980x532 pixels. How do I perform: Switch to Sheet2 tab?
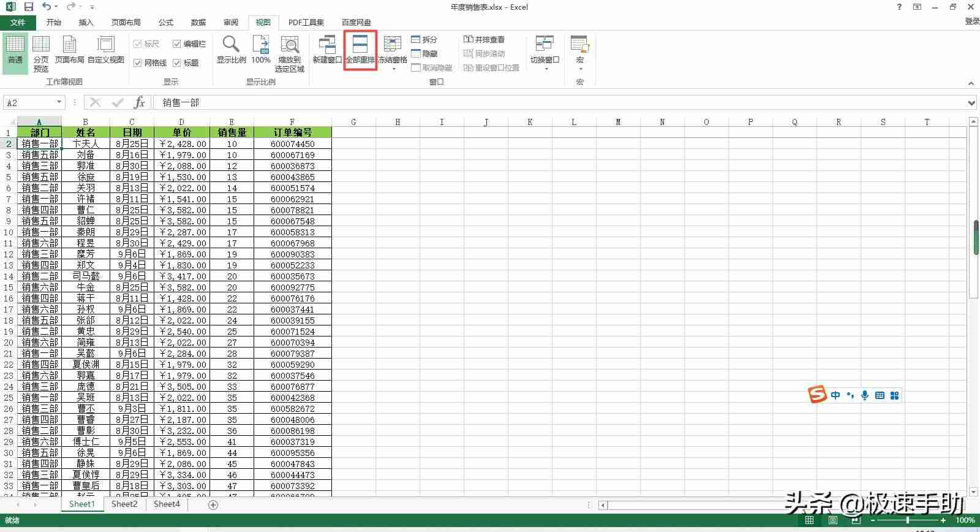pos(124,504)
